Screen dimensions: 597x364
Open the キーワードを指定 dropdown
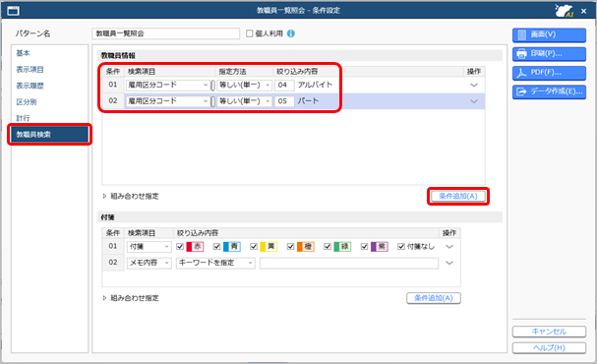click(215, 263)
